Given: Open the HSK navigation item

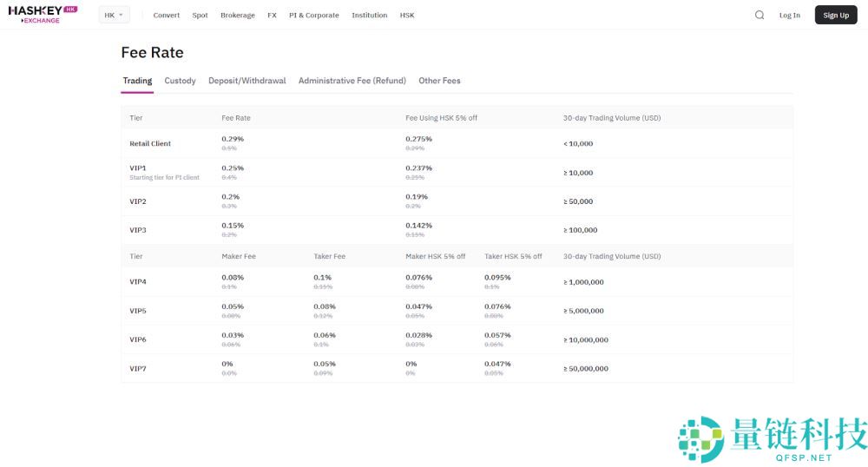Looking at the screenshot, I should click(407, 16).
